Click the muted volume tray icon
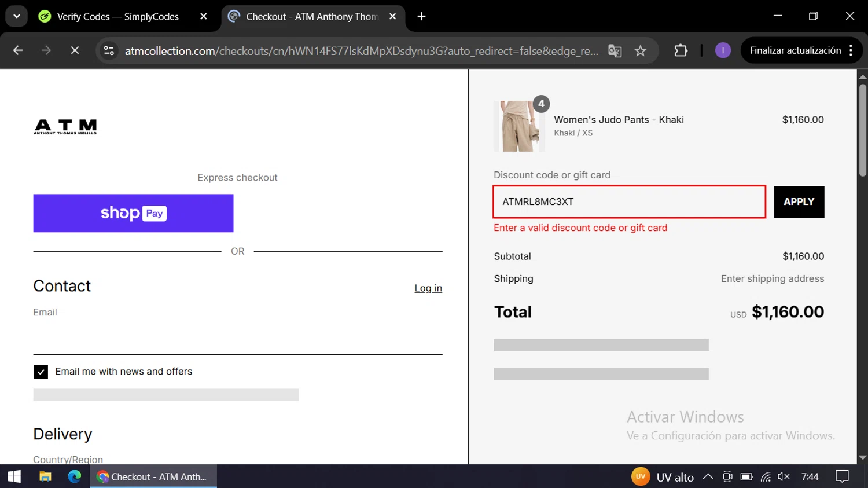 point(784,477)
